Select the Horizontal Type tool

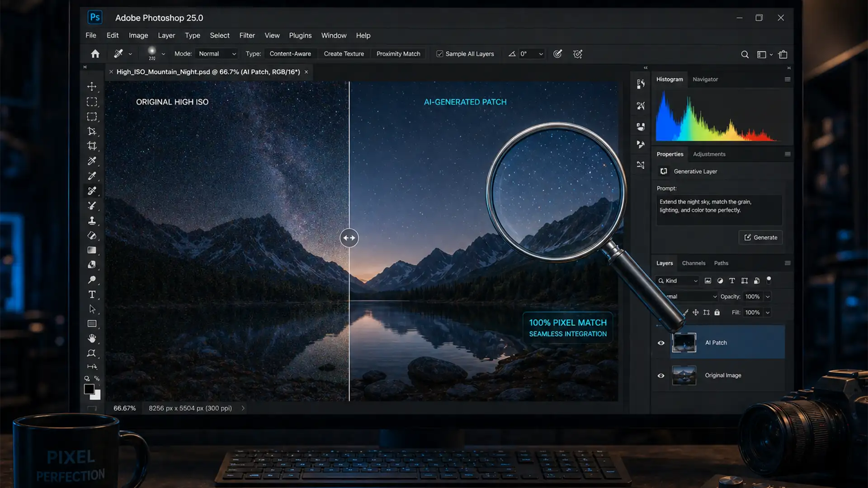(92, 294)
